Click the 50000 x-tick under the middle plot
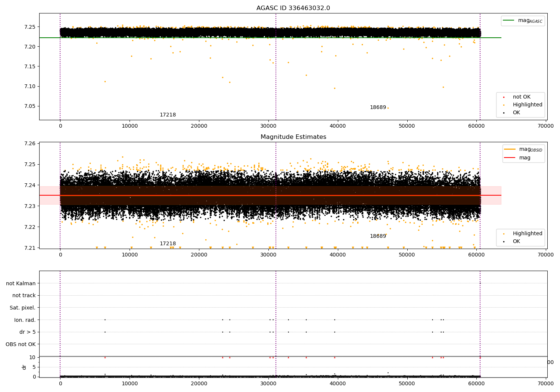 tap(407, 255)
